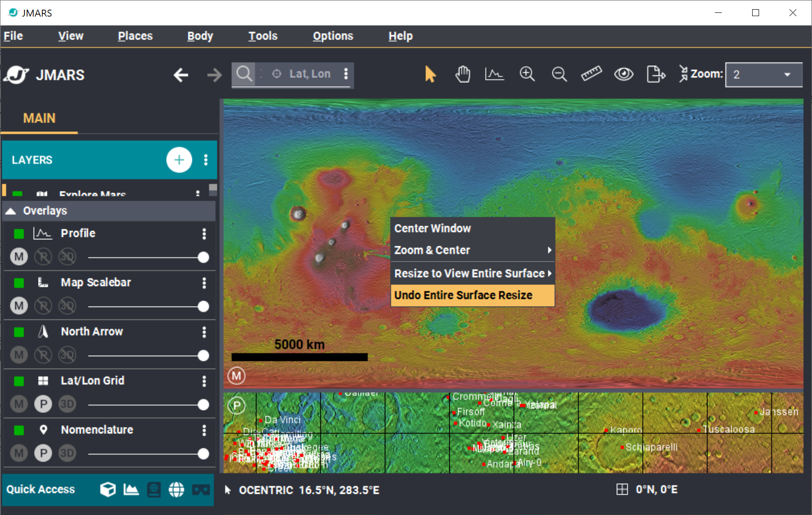This screenshot has width=812, height=515.
Task: Go forward with the right arrow
Action: [214, 75]
